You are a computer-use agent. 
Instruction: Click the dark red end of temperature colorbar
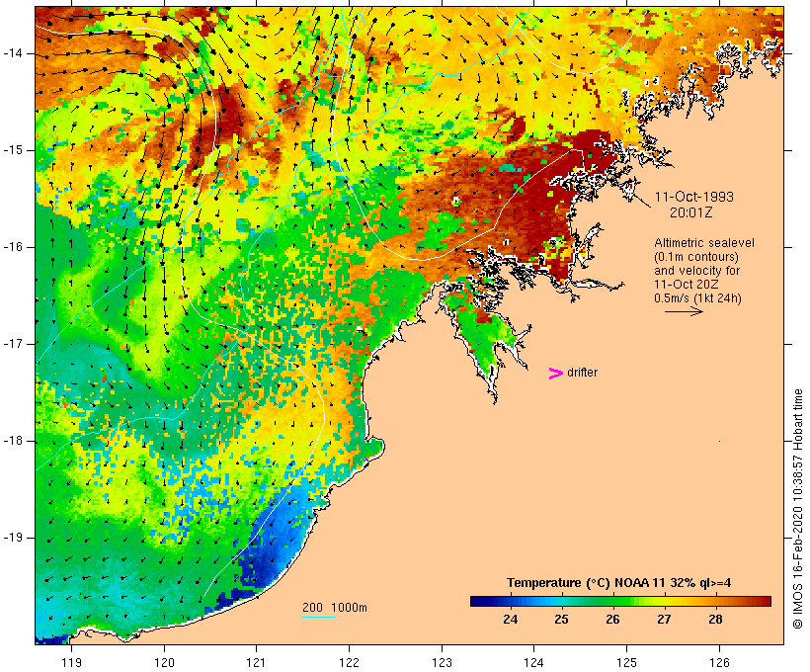point(764,601)
